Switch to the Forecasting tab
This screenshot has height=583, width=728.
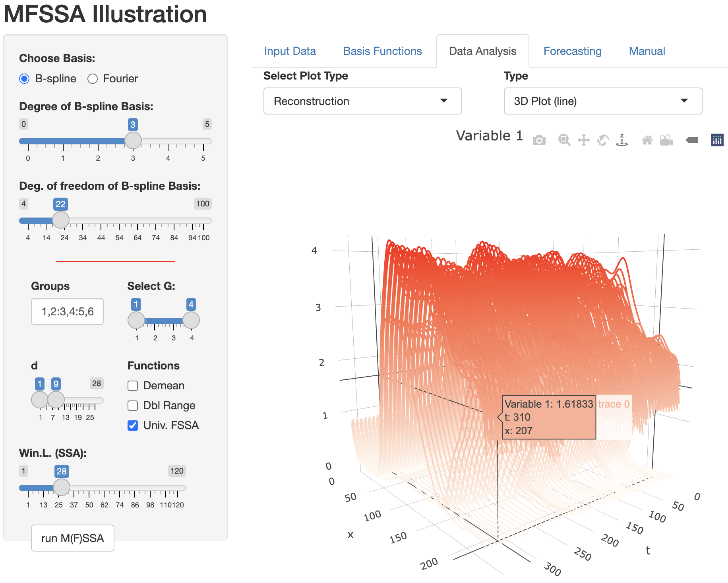[x=572, y=51]
